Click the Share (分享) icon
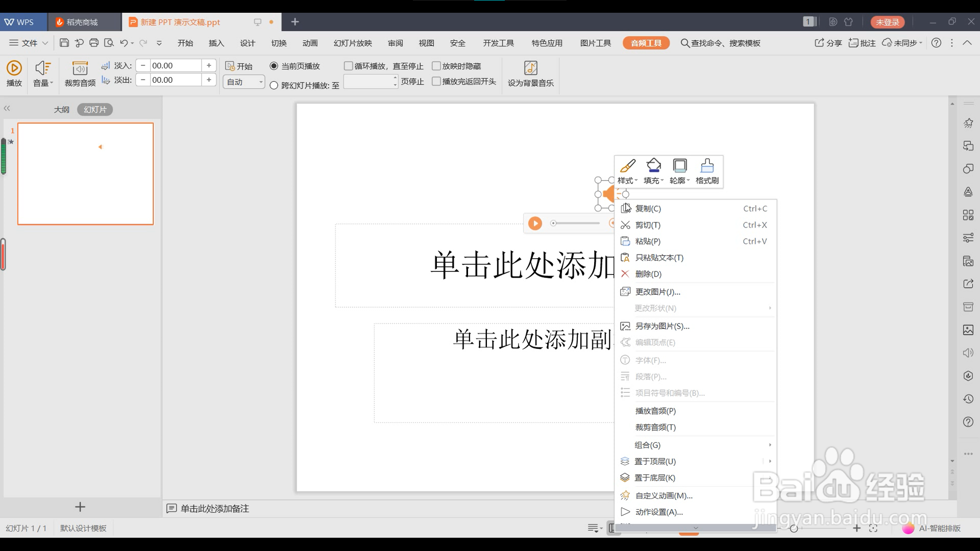 (819, 43)
